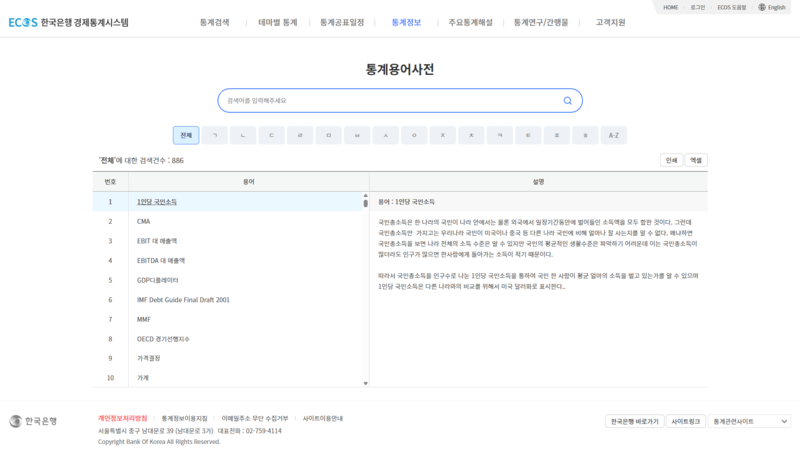The width and height of the screenshot is (800, 464).
Task: Filter terms by ㅇ
Action: click(x=414, y=135)
